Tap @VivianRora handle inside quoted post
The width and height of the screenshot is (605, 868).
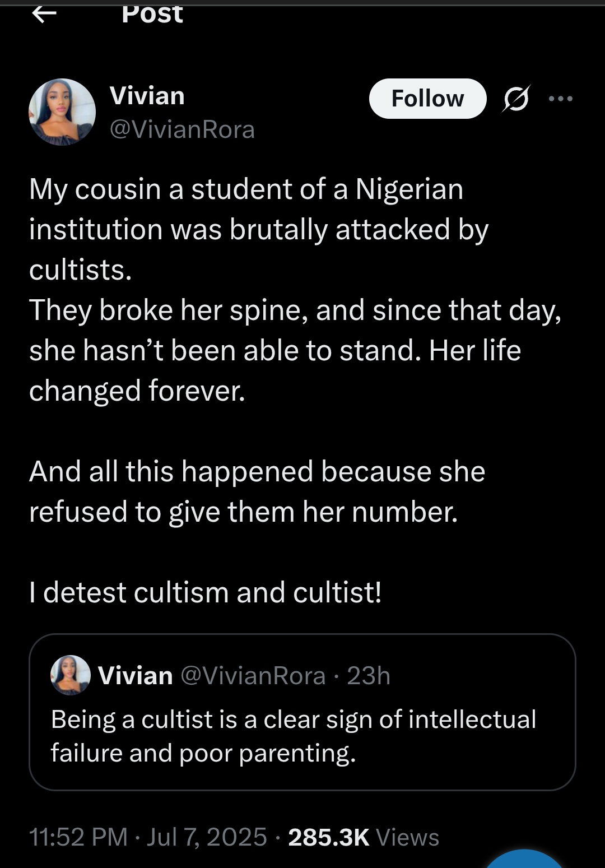(253, 676)
